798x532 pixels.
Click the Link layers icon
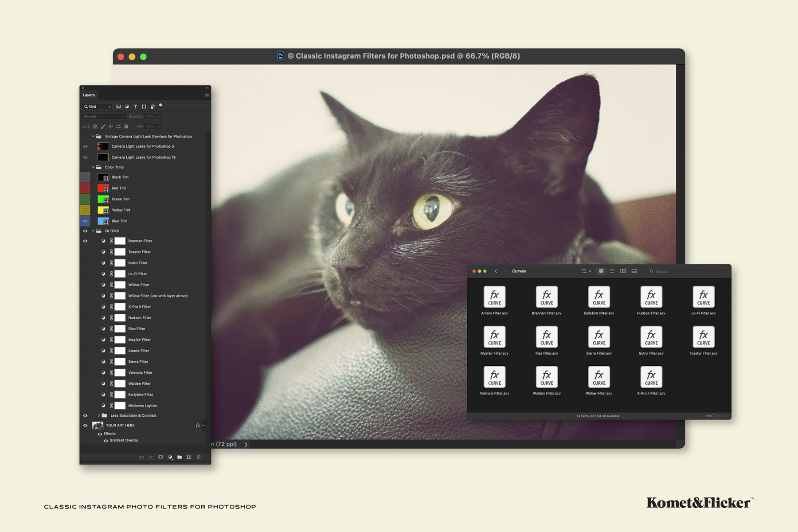(x=142, y=457)
